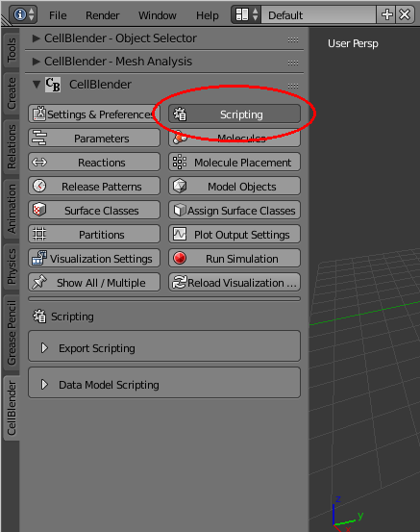This screenshot has height=532, width=420.
Task: Click the Molecule Placement dots icon
Action: 180,162
